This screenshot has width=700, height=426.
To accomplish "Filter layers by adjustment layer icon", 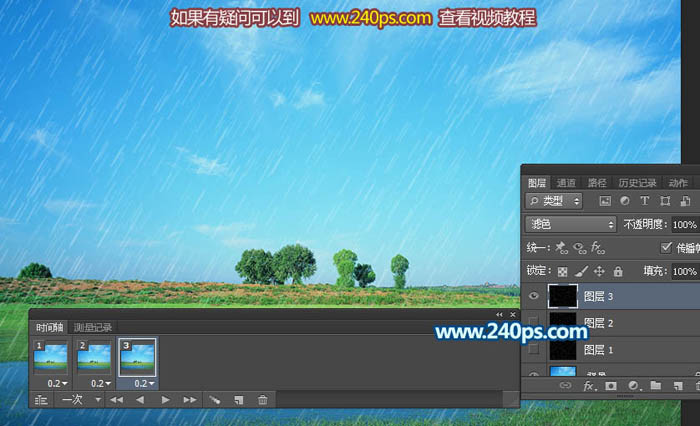I will 625,201.
